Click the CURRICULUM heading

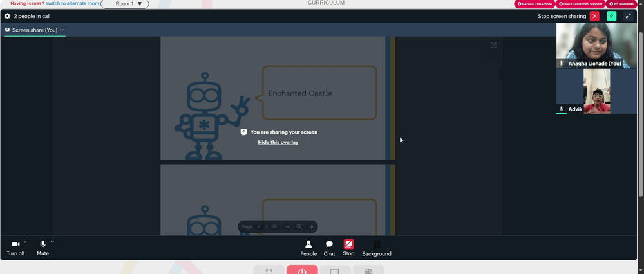(326, 3)
